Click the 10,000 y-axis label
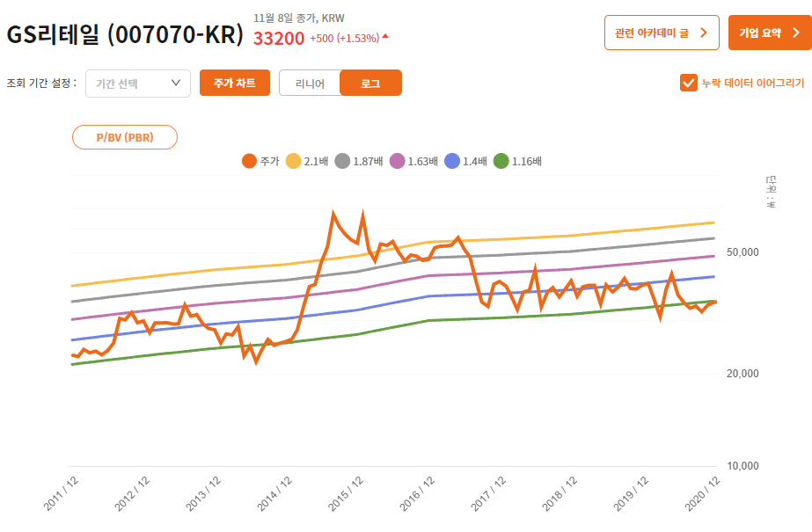Viewport: 812px width, 532px height. (x=743, y=466)
